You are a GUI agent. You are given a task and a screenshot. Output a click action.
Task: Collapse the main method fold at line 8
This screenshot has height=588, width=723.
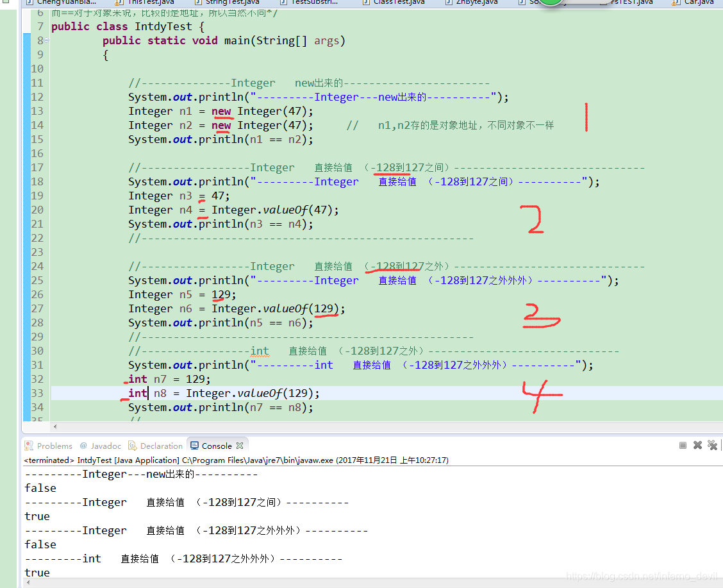(x=47, y=40)
